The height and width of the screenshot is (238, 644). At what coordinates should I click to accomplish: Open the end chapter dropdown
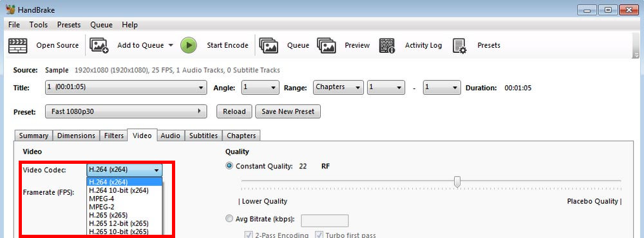[x=442, y=88]
